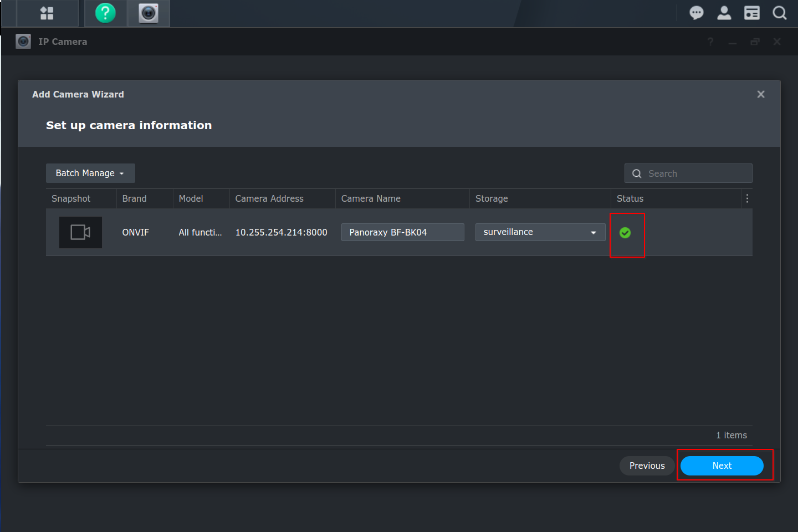Open the column options three-dot menu

point(747,198)
